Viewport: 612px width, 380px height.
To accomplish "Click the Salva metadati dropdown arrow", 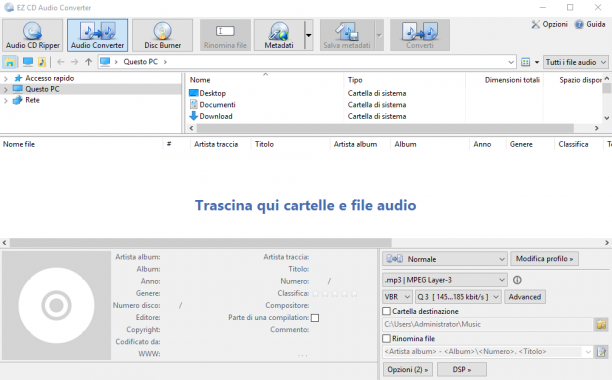I will 379,36.
